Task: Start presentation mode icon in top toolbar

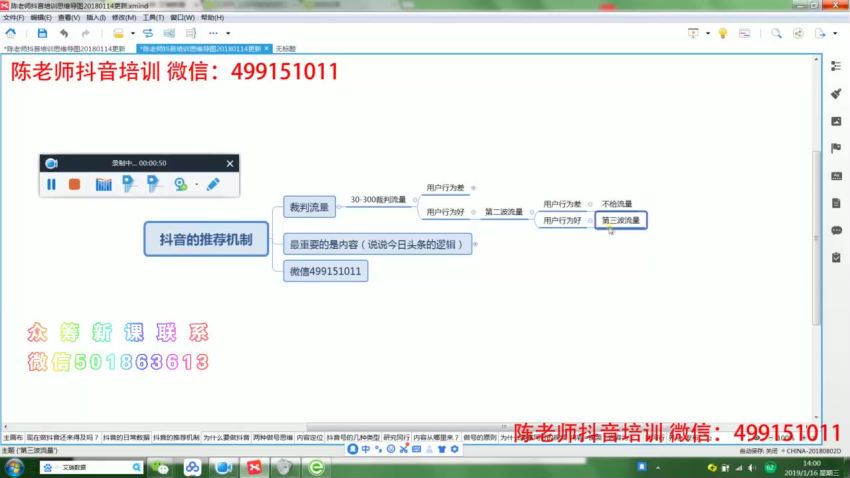Action: 693,34
